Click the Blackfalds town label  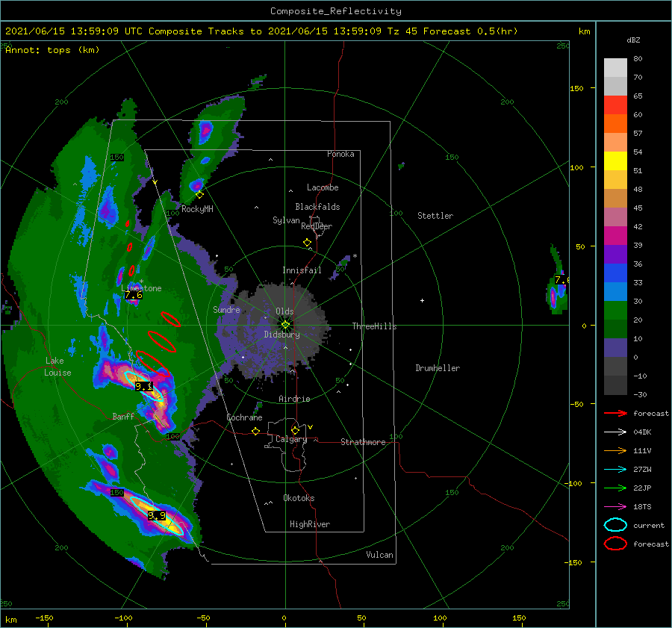(x=317, y=207)
